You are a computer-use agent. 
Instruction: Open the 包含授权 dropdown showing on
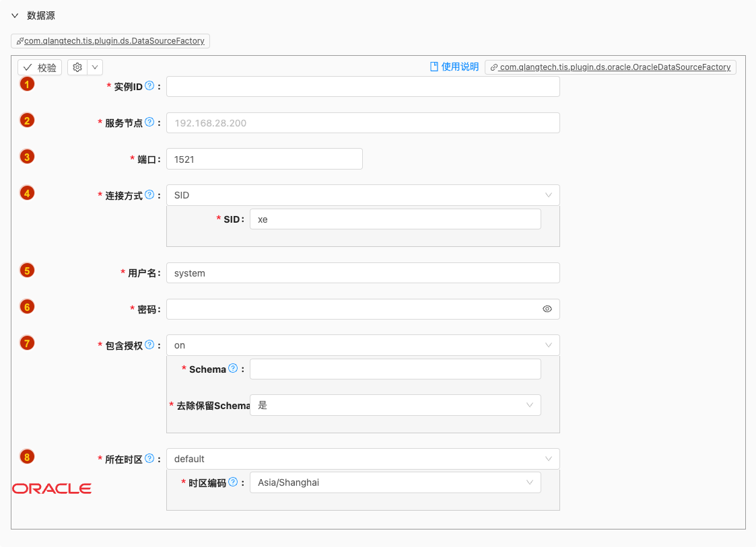362,345
